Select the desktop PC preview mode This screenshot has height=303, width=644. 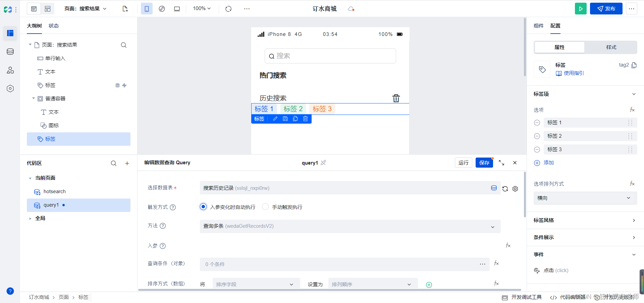[x=177, y=9]
